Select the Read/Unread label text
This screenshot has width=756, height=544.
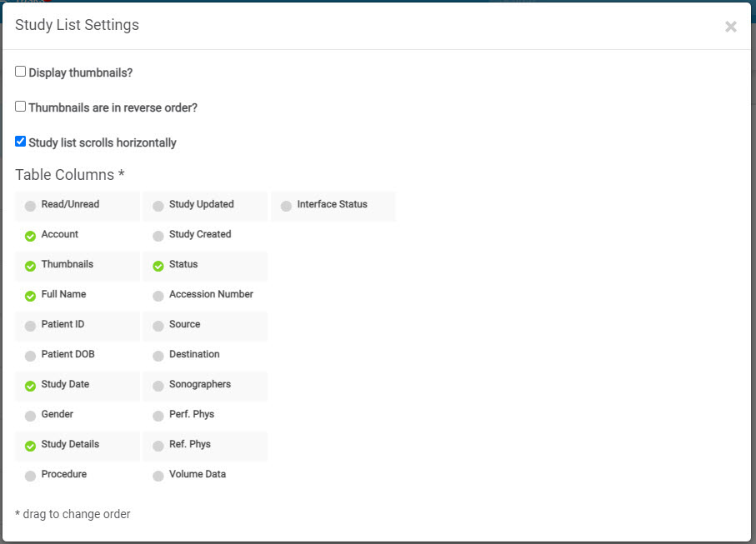click(70, 204)
